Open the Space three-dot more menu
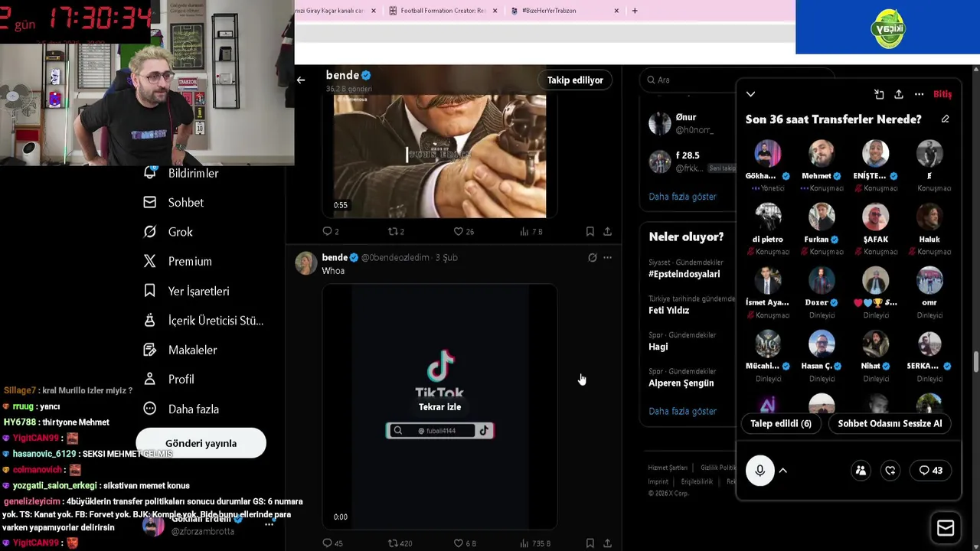 [919, 94]
